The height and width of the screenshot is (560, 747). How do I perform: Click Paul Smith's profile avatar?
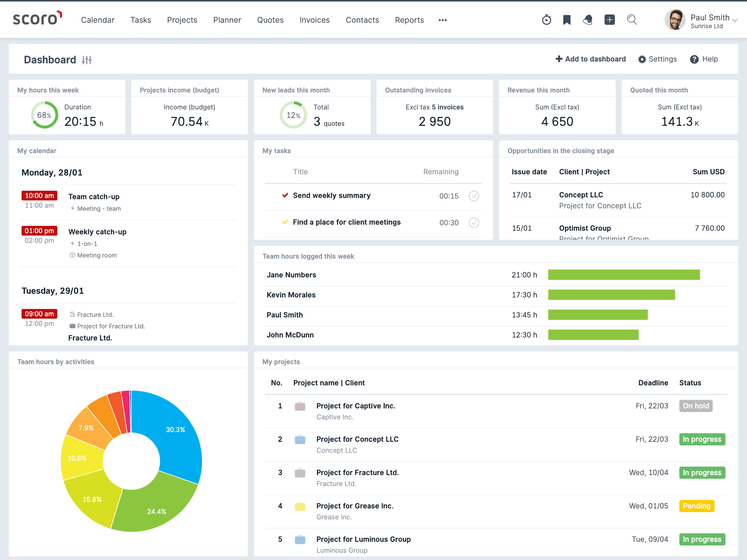[x=675, y=20]
